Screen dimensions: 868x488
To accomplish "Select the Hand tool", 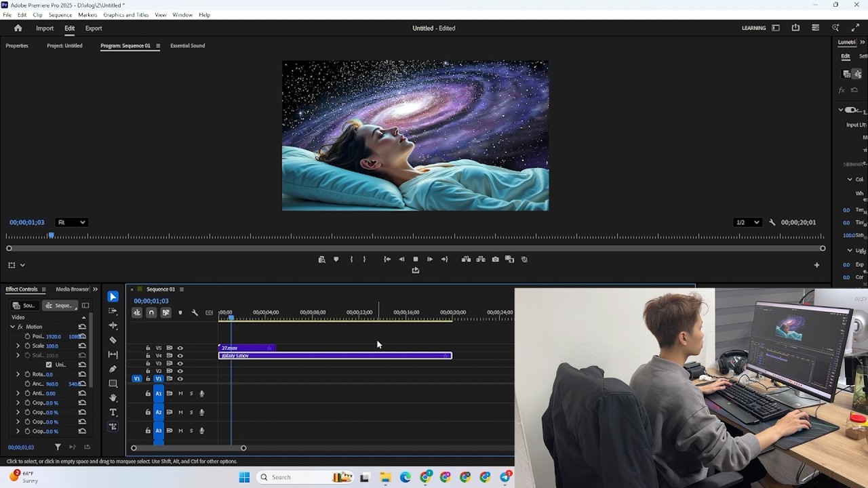I will coord(113,398).
